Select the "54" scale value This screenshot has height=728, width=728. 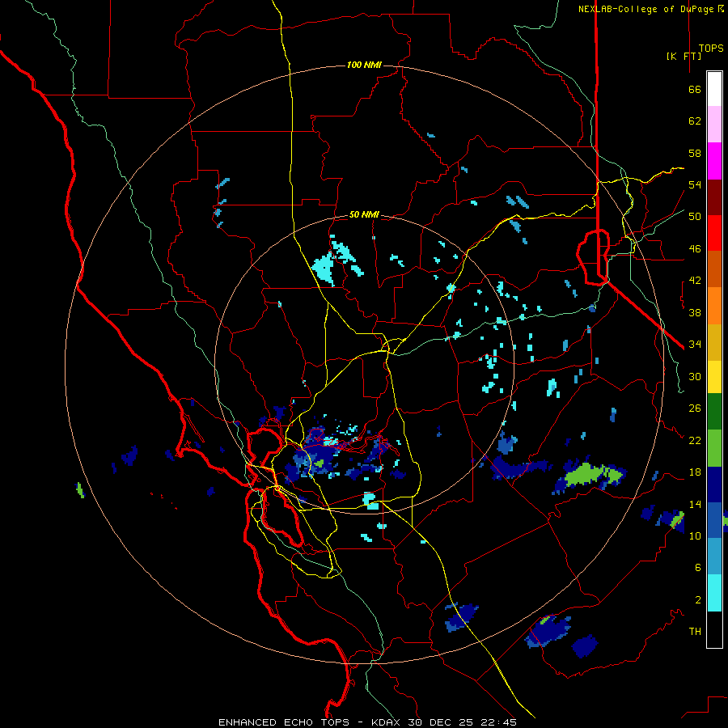pos(695,184)
